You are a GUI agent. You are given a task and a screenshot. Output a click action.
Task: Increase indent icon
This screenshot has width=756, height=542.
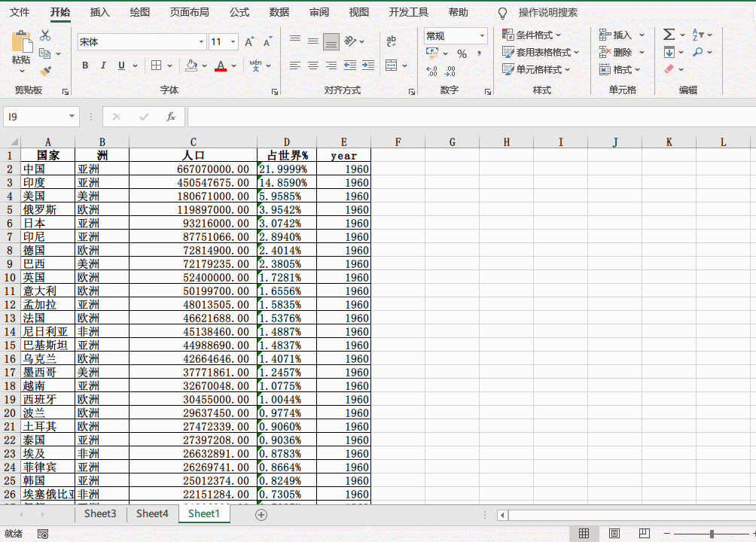pos(368,65)
